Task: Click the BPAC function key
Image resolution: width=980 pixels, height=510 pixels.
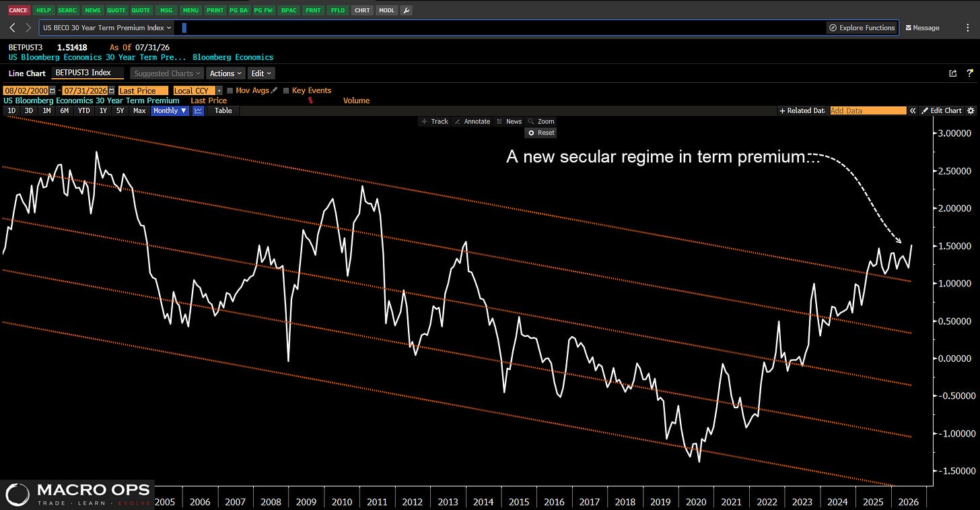Action: pyautogui.click(x=288, y=10)
